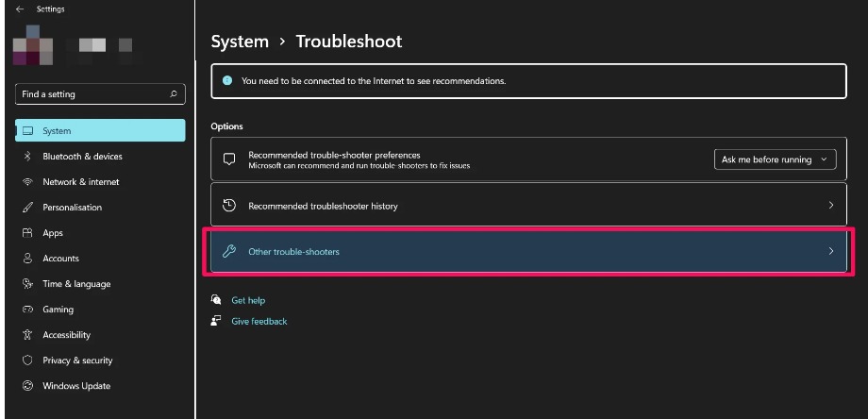The width and height of the screenshot is (868, 419).
Task: Click the Bluetooth & devices icon
Action: click(x=27, y=157)
